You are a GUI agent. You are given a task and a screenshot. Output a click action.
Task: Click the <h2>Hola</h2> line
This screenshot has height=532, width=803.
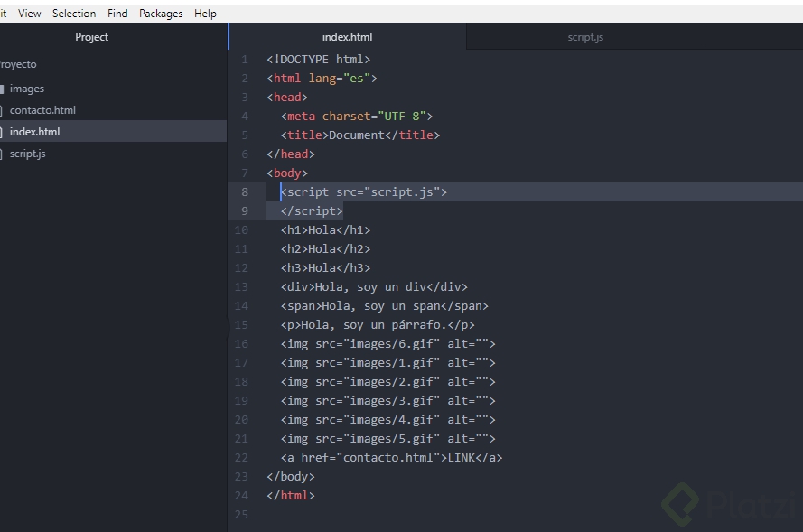(x=326, y=249)
